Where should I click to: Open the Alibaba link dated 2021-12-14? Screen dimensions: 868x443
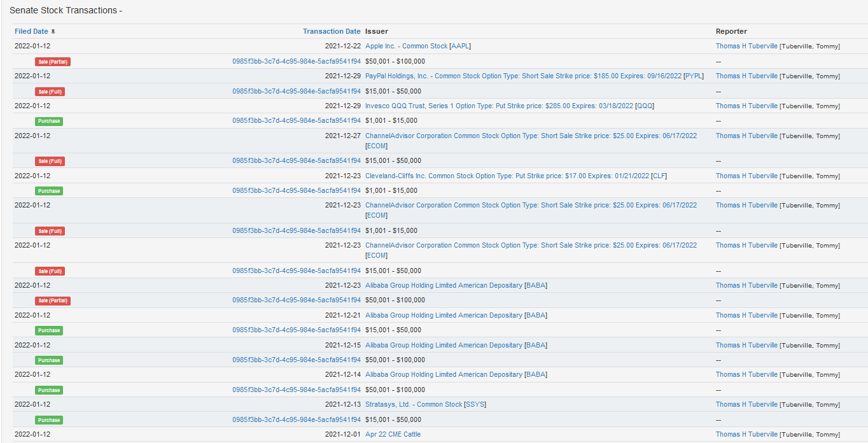[444, 374]
